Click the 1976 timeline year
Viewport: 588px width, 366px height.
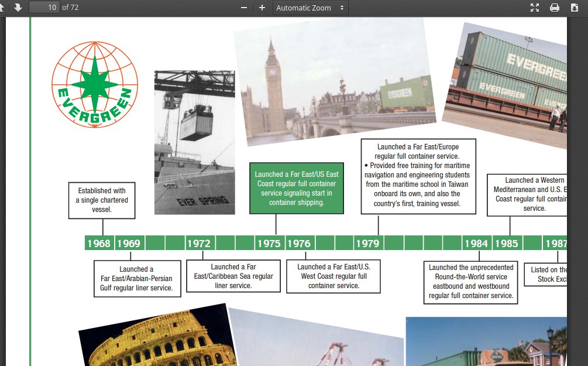299,243
